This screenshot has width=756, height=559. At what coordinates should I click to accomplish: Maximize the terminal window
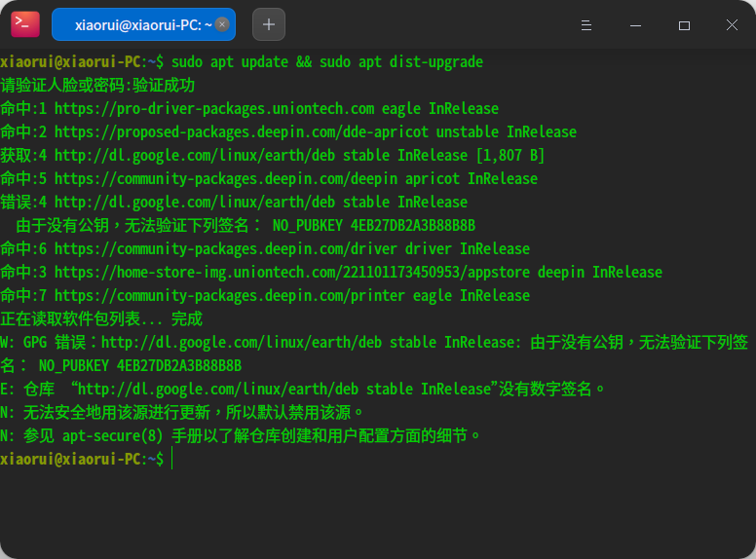tap(684, 25)
